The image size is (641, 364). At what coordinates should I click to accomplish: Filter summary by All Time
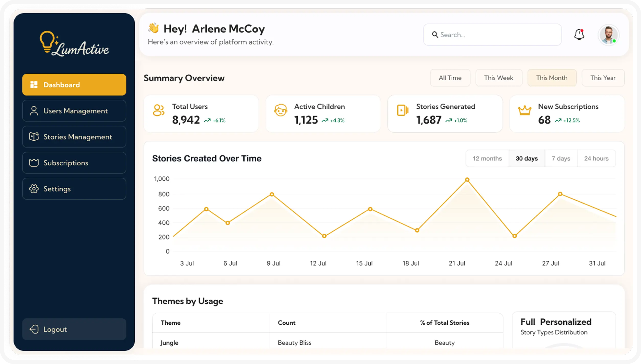click(x=450, y=78)
